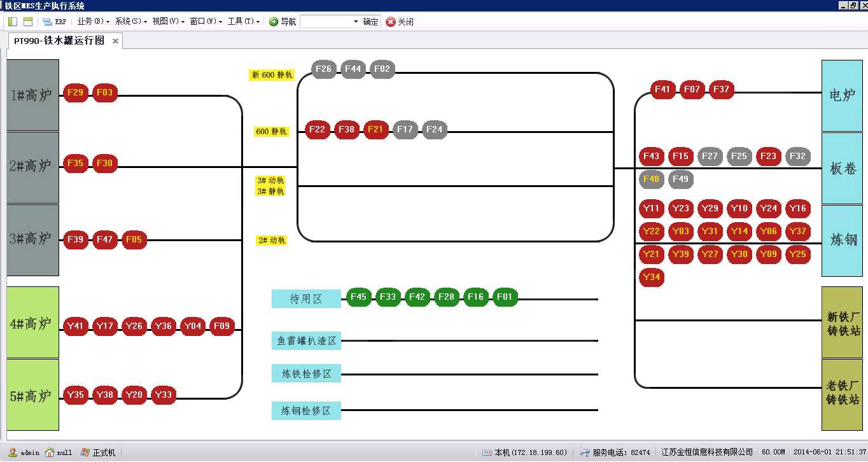Select green ladle F42 in 待用区
868x462 pixels.
tap(417, 297)
